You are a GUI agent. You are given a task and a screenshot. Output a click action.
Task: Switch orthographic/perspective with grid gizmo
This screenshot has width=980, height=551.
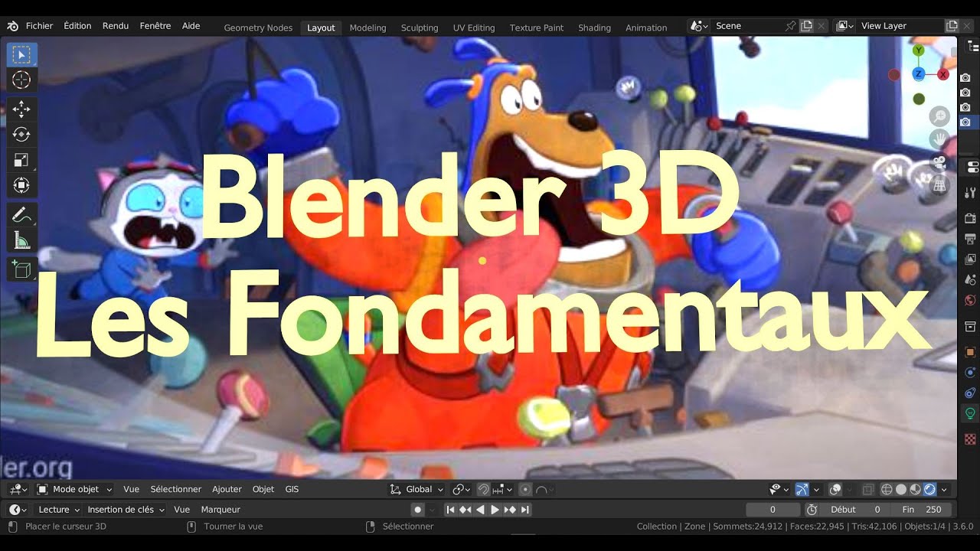[x=939, y=185]
